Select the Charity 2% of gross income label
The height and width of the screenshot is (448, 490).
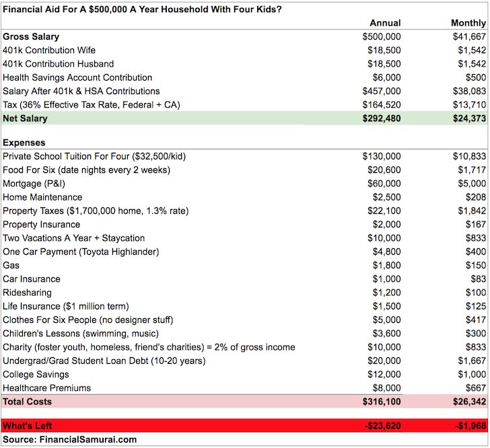pyautogui.click(x=149, y=347)
